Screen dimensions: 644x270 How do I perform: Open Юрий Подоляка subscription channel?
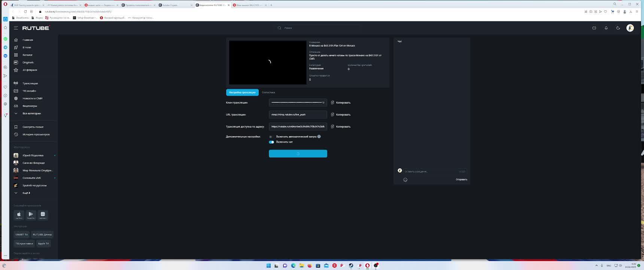point(33,155)
